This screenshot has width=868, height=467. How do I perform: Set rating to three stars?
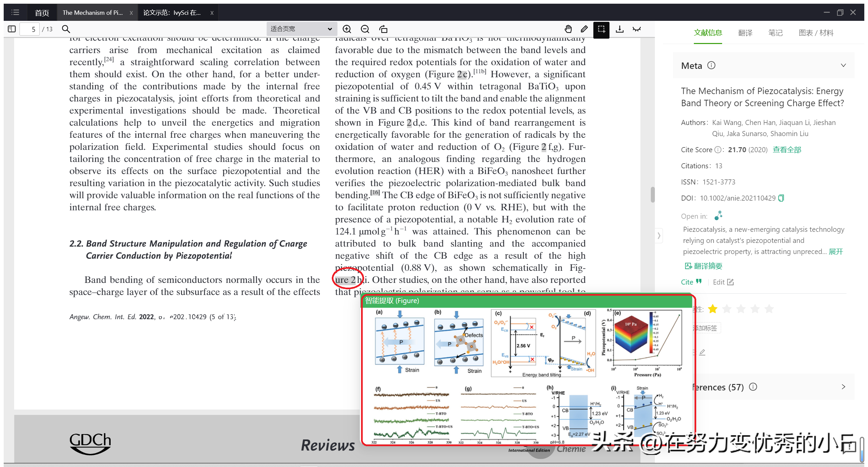[741, 309]
